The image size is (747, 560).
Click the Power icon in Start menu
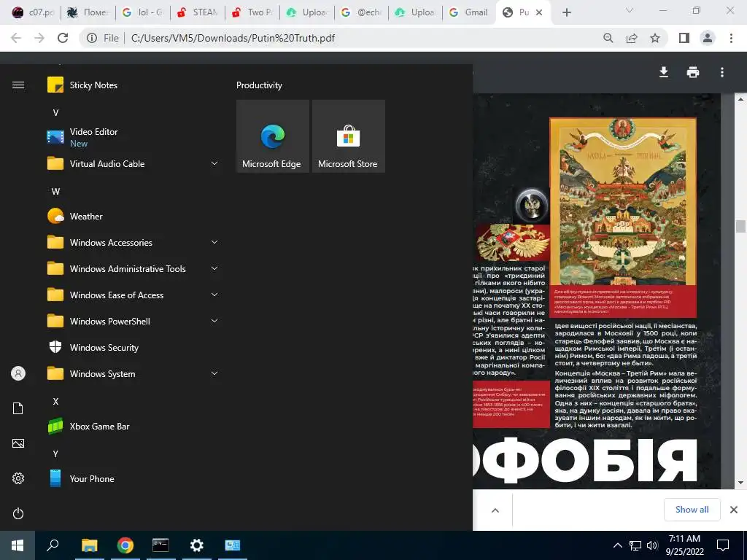click(18, 513)
